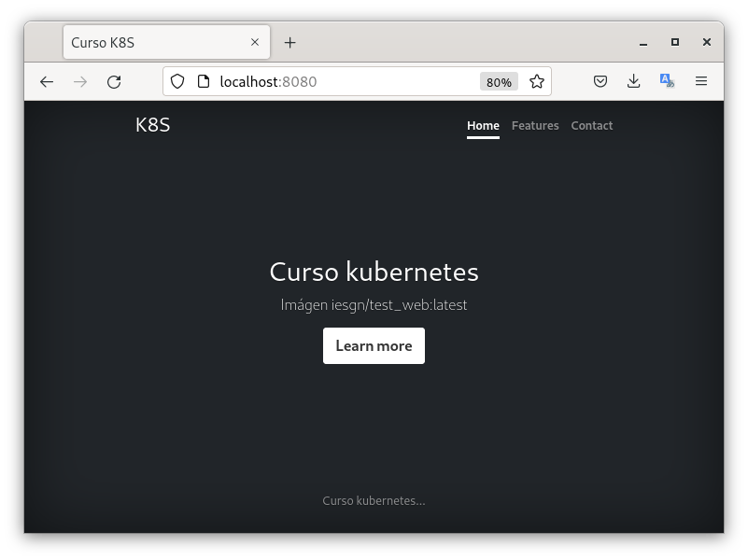Close the Curso K8S tab
748x560 pixels.
coord(255,43)
